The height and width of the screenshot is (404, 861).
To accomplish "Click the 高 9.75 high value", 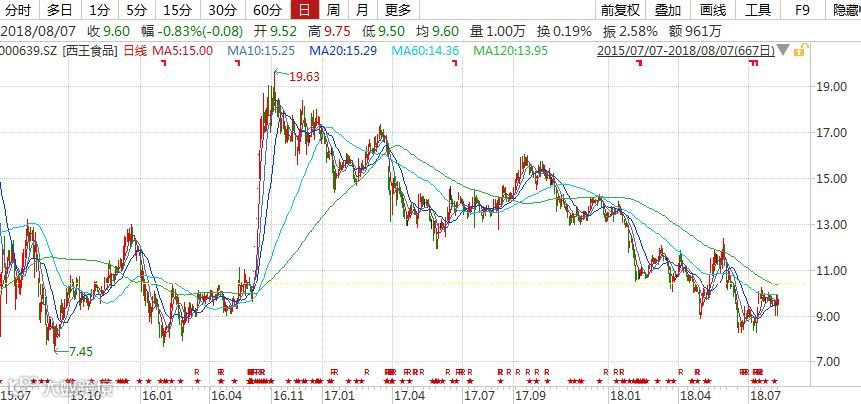I will pos(331,31).
